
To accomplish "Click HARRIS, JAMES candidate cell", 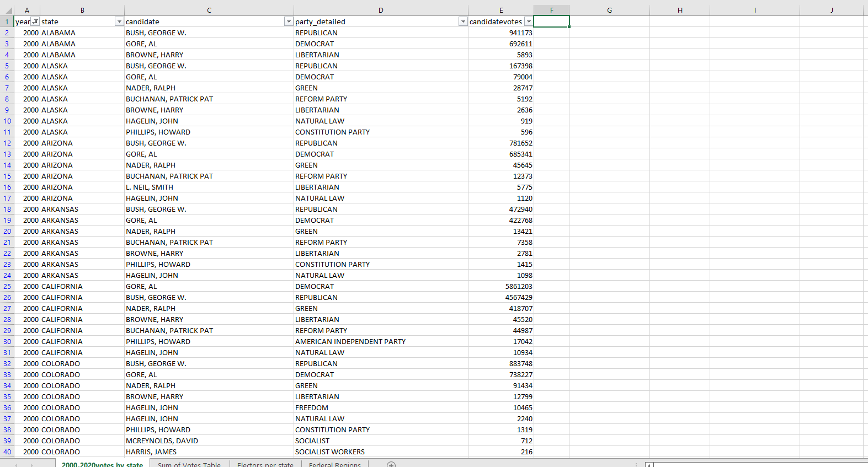I will pyautogui.click(x=209, y=452).
